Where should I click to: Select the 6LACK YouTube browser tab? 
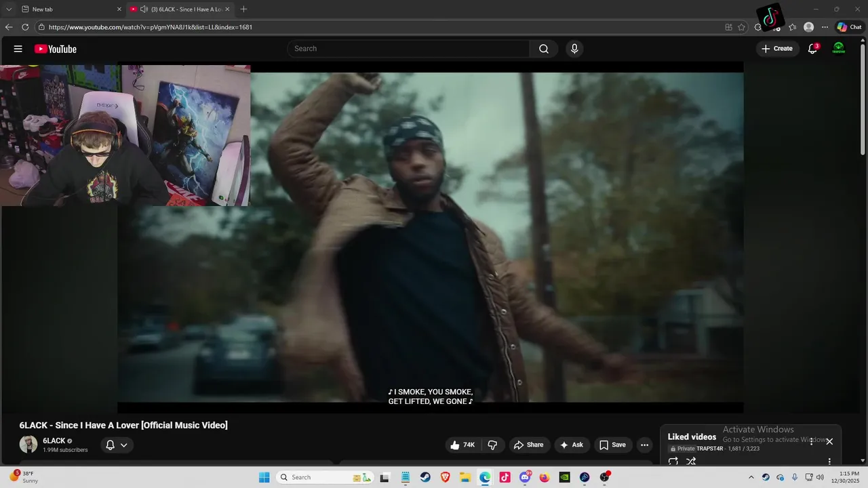(x=179, y=9)
